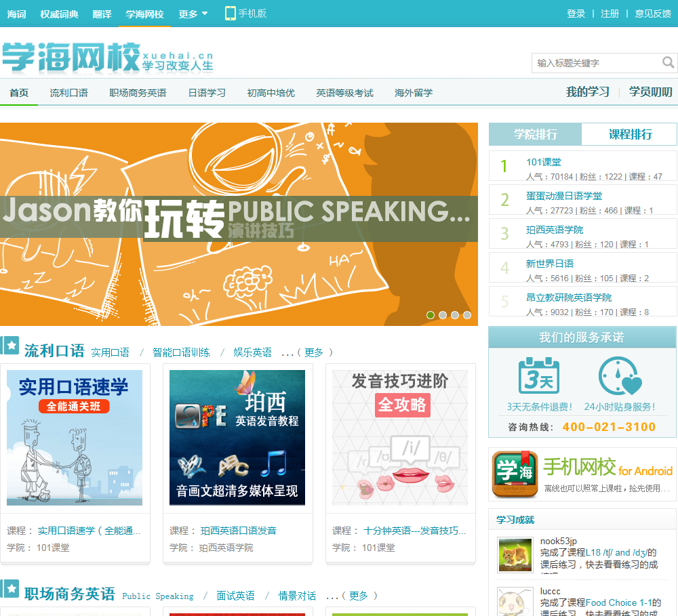This screenshot has height=616, width=678.
Task: Click 海词 in top bar
Action: click(x=16, y=14)
